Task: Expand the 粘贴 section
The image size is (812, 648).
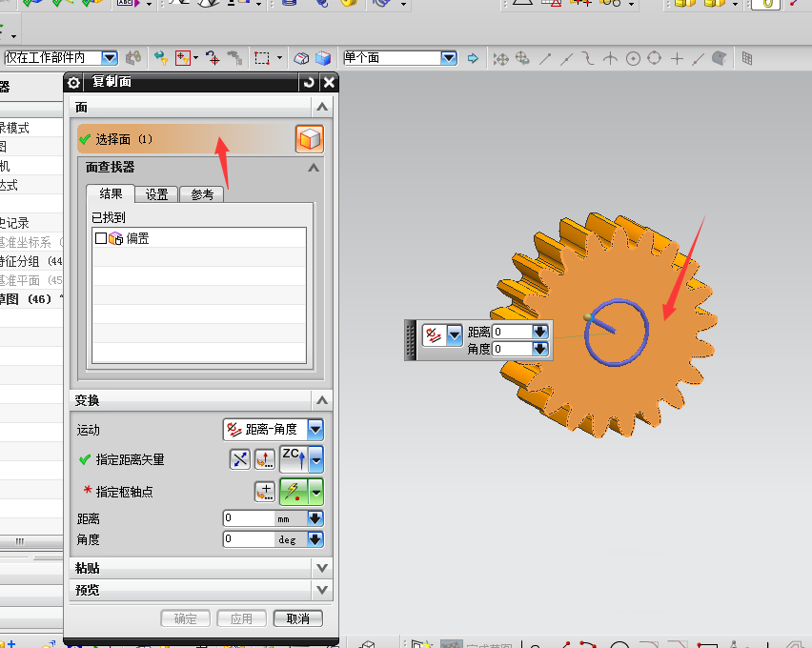Action: [322, 568]
